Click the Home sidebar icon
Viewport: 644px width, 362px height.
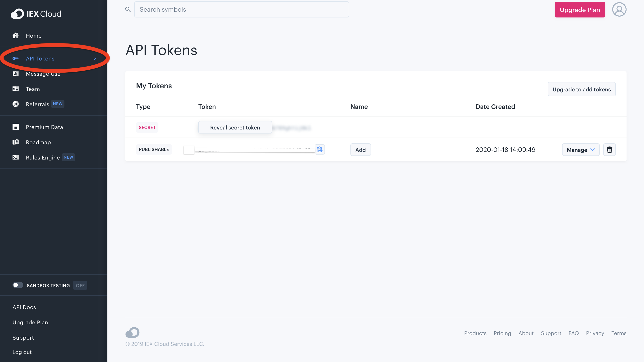point(15,35)
